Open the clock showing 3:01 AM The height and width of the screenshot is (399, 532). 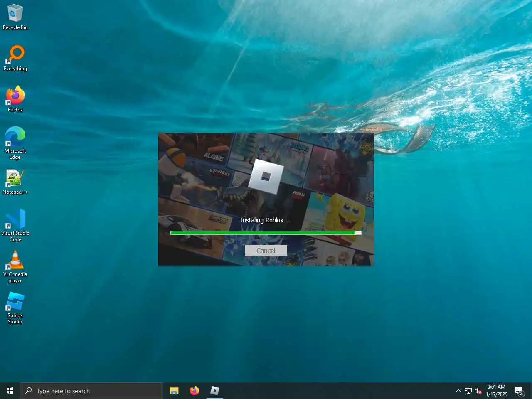tap(497, 391)
